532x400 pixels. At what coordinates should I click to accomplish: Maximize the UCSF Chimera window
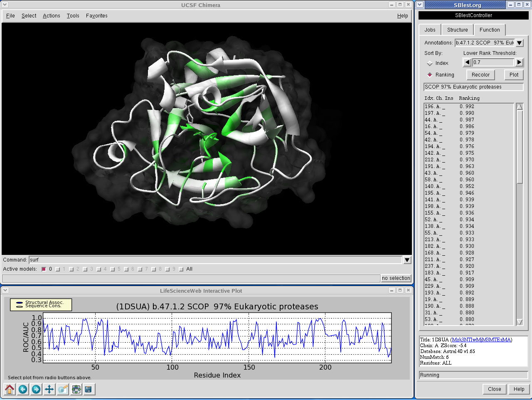400,5
